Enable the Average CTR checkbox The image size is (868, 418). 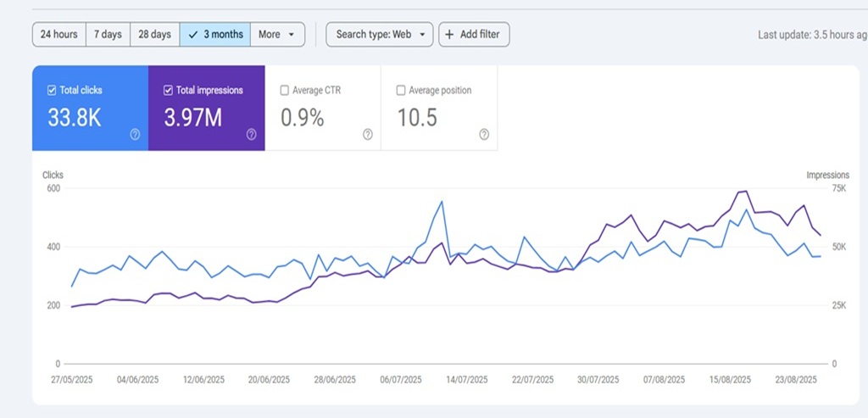285,90
